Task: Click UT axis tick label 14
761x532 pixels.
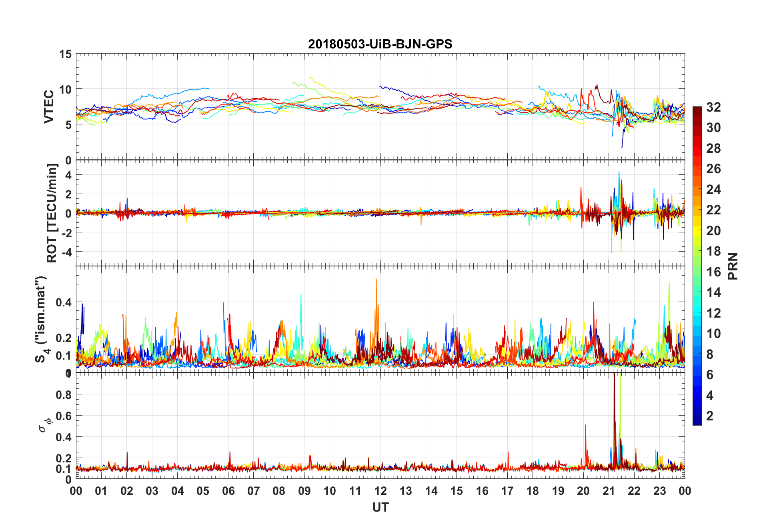Action: [431, 491]
